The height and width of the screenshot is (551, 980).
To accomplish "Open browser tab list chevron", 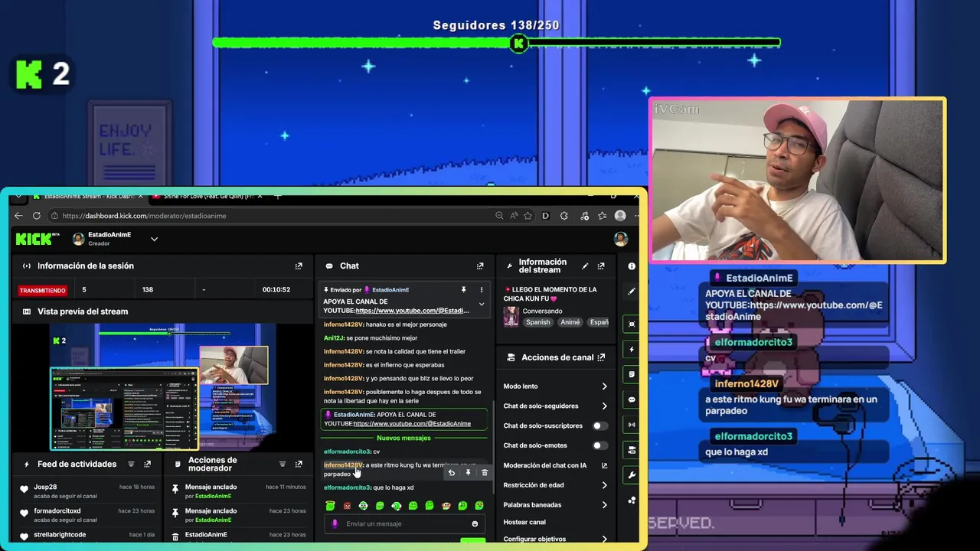I will pos(18,197).
